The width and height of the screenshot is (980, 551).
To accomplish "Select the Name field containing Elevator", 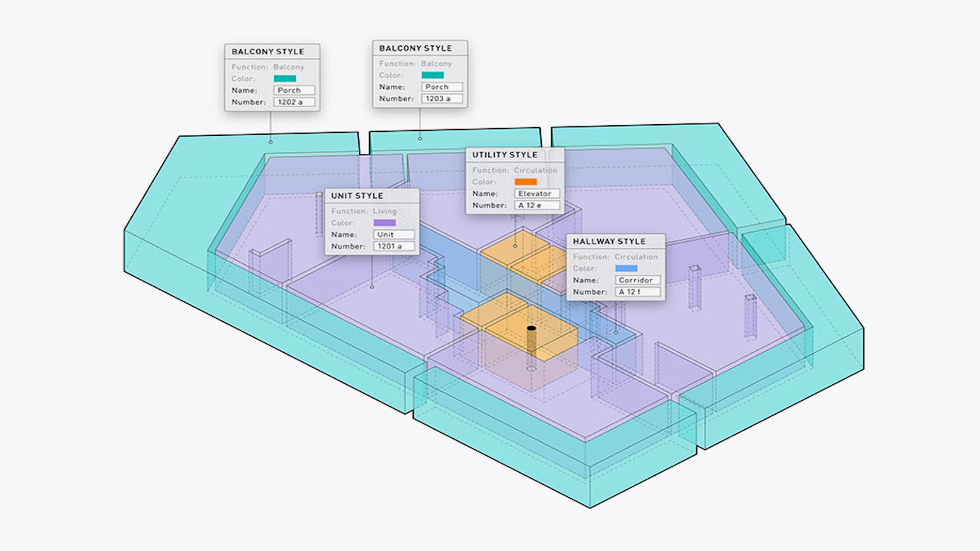I will pyautogui.click(x=537, y=194).
